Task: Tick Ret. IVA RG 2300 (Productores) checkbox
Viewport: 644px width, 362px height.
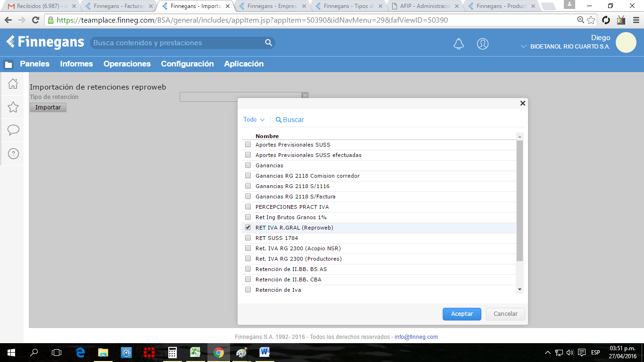Action: click(248, 259)
